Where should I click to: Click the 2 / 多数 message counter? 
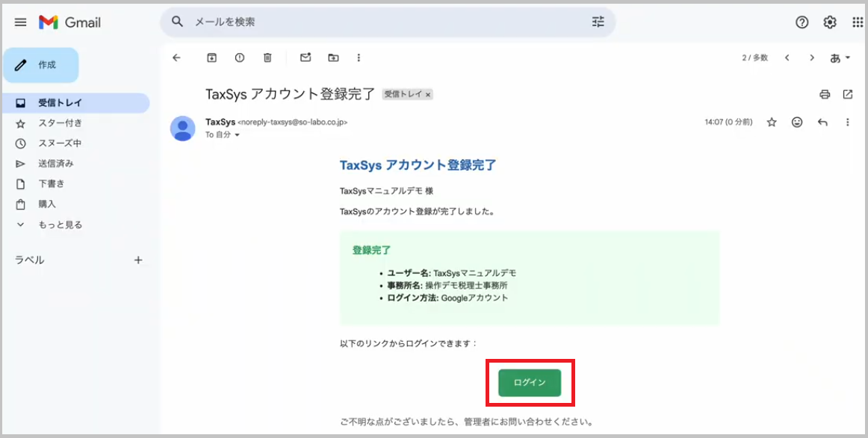(x=755, y=57)
